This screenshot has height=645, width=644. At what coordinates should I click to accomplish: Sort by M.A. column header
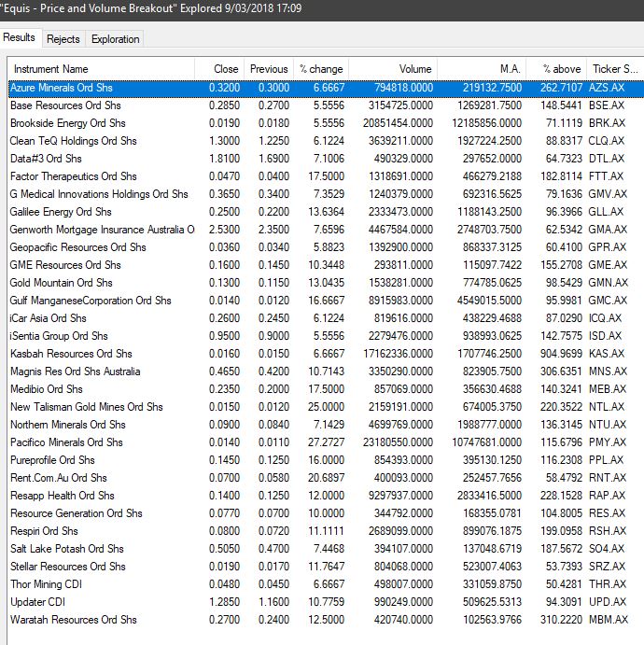click(x=482, y=69)
